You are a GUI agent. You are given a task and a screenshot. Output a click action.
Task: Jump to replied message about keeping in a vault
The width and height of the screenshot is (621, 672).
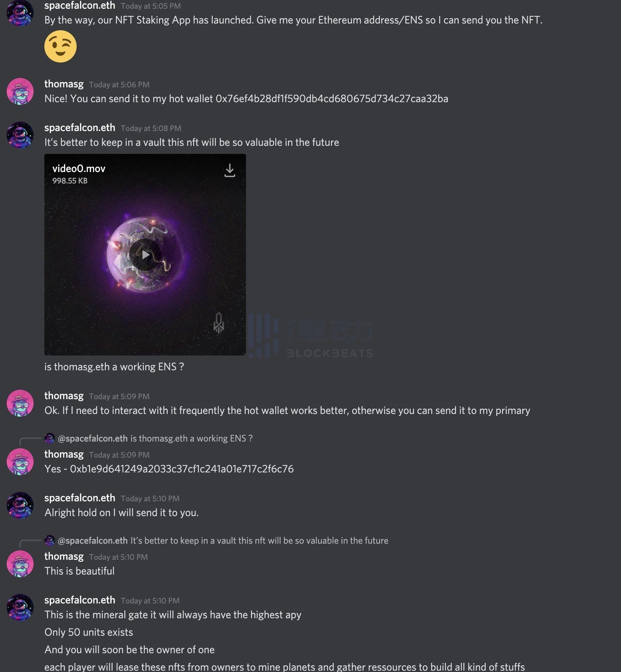coord(259,541)
